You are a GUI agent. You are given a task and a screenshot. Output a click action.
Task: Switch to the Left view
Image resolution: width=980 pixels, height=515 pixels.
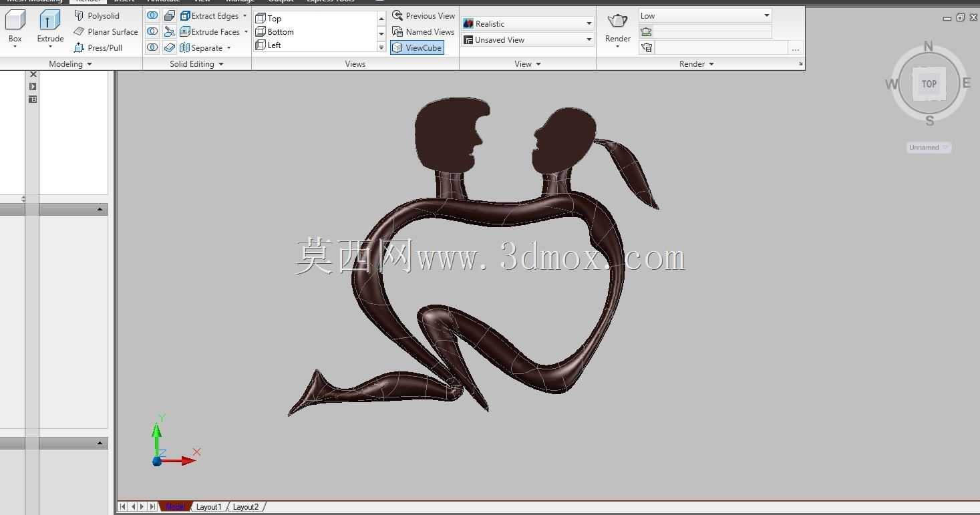click(269, 45)
